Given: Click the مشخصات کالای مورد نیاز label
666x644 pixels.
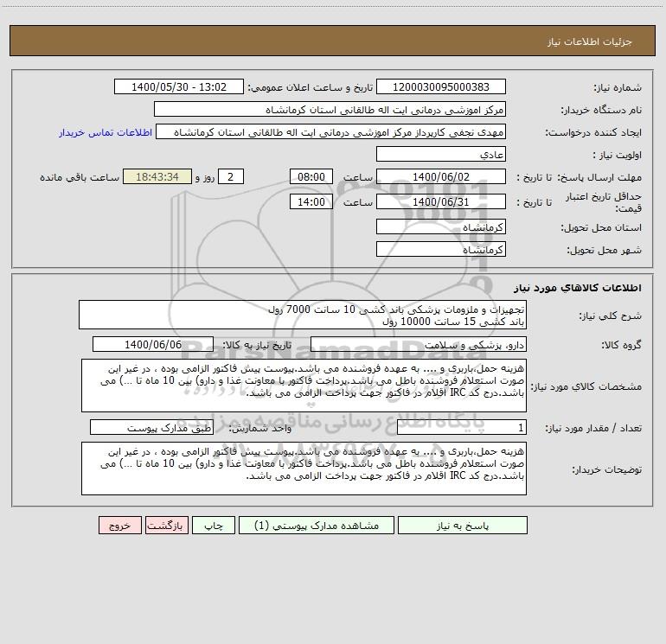Looking at the screenshot, I should coord(586,386).
